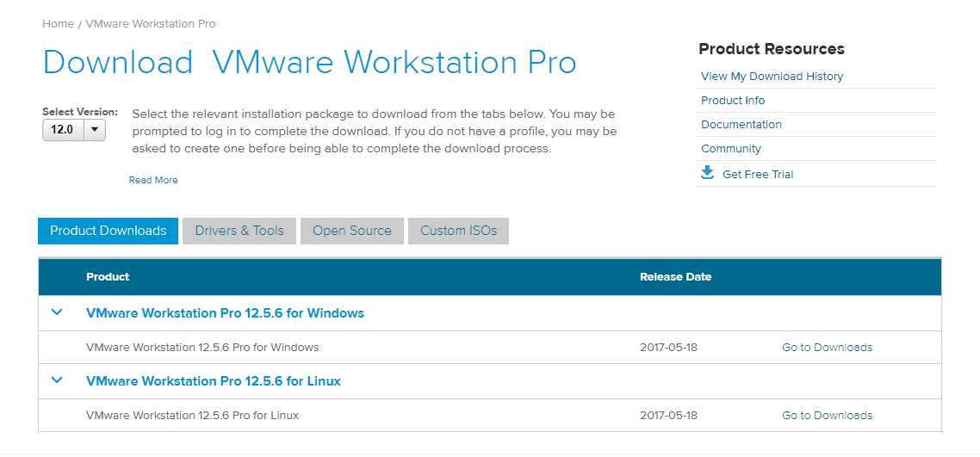
Task: Open the Open Source tab
Action: click(x=351, y=231)
